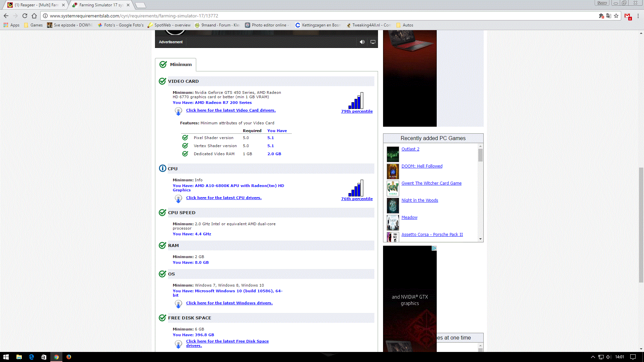Open Outlast 2 game thumbnail

tap(393, 154)
